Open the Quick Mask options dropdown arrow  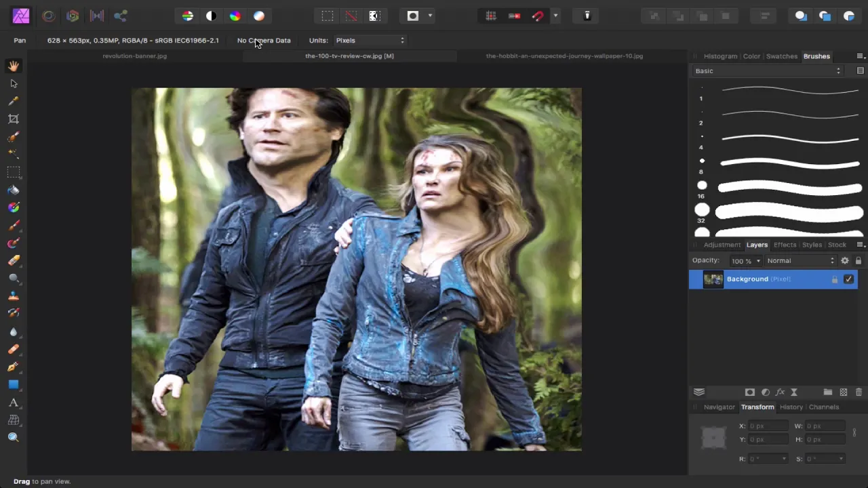[x=430, y=16]
